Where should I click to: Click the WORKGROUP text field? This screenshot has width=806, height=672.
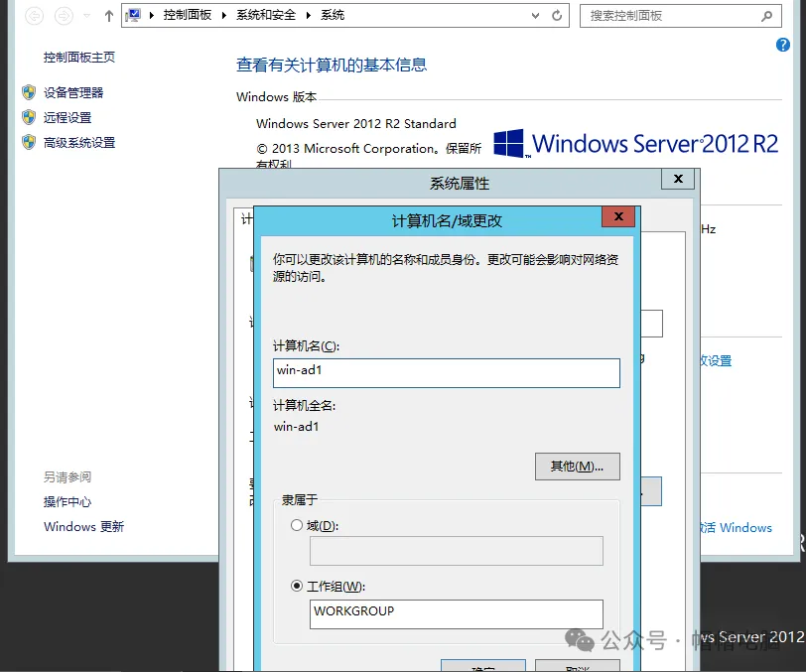coord(457,612)
